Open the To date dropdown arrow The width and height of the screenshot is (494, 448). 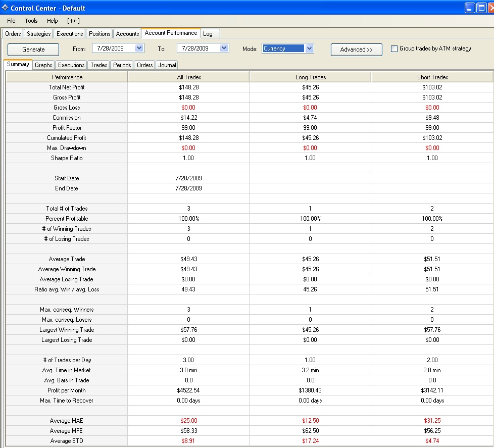pos(224,48)
